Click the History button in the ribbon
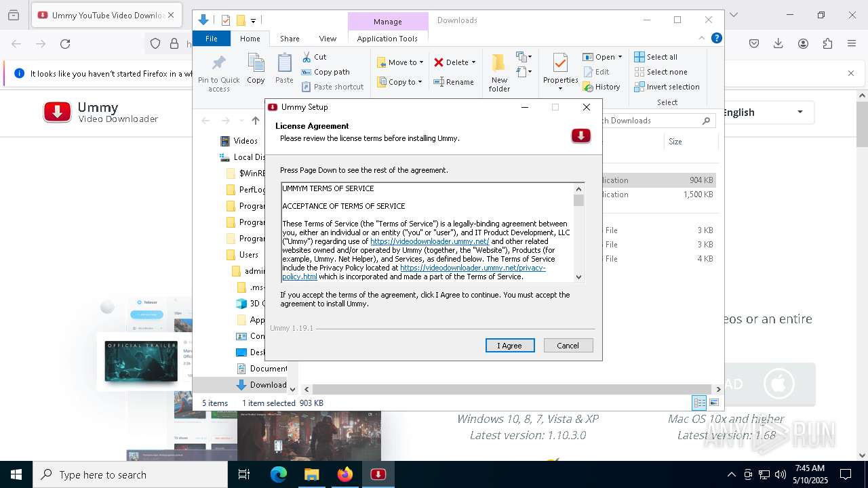The width and height of the screenshot is (868, 488). click(601, 87)
